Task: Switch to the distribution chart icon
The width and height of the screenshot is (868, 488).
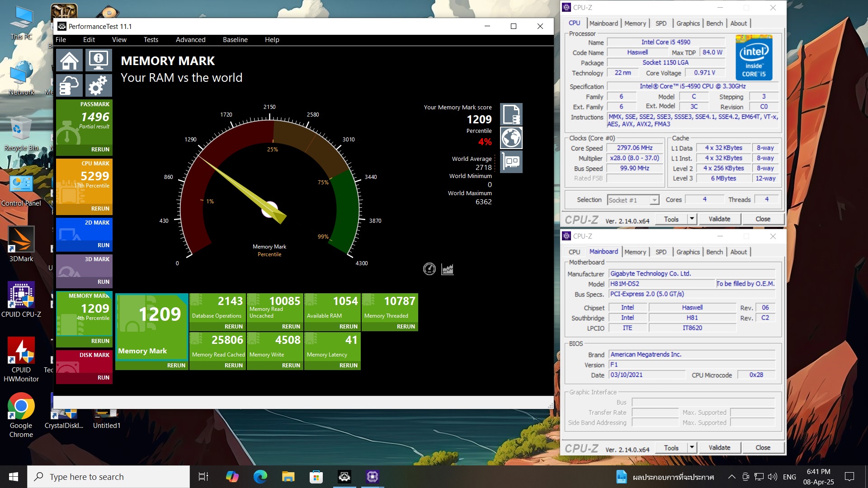Action: tap(447, 269)
